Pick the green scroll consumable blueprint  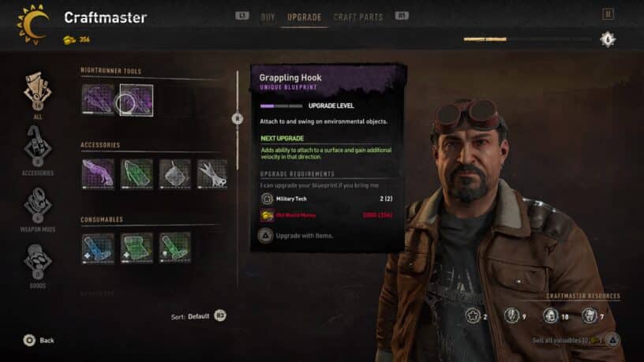137,248
